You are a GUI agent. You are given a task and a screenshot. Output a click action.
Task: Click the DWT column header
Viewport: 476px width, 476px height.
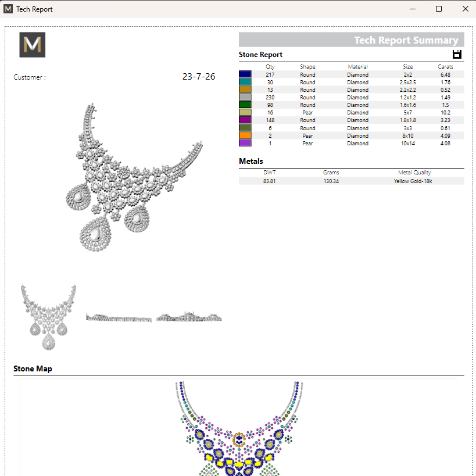[x=270, y=173]
